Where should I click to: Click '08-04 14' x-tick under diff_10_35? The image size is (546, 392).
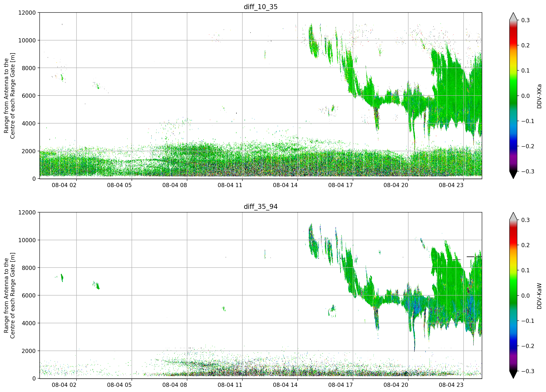coord(285,185)
